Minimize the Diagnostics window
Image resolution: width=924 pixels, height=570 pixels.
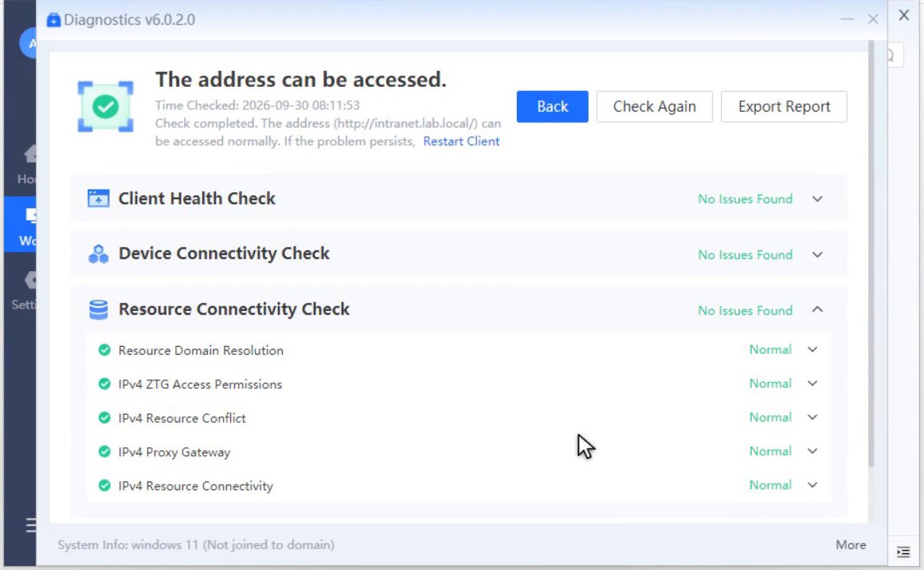(847, 19)
